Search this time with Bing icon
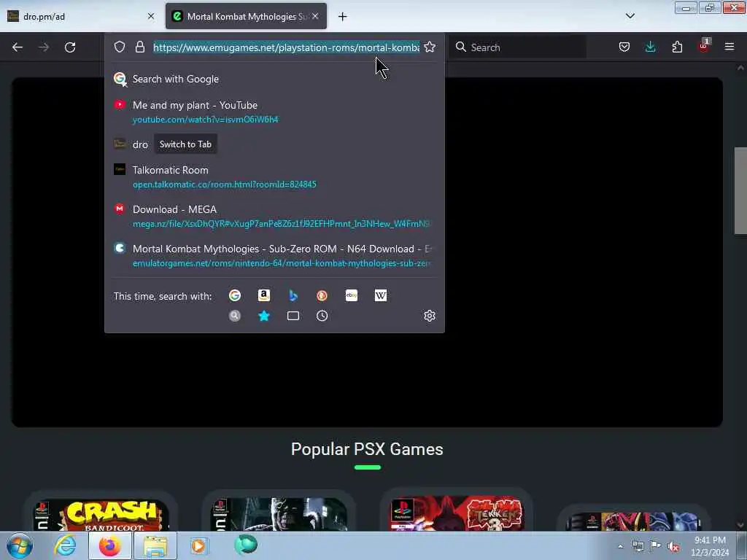The height and width of the screenshot is (560, 747). 293,296
